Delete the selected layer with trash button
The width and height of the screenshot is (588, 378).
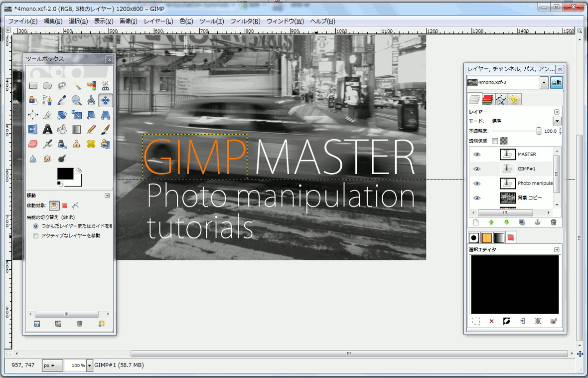(x=554, y=222)
